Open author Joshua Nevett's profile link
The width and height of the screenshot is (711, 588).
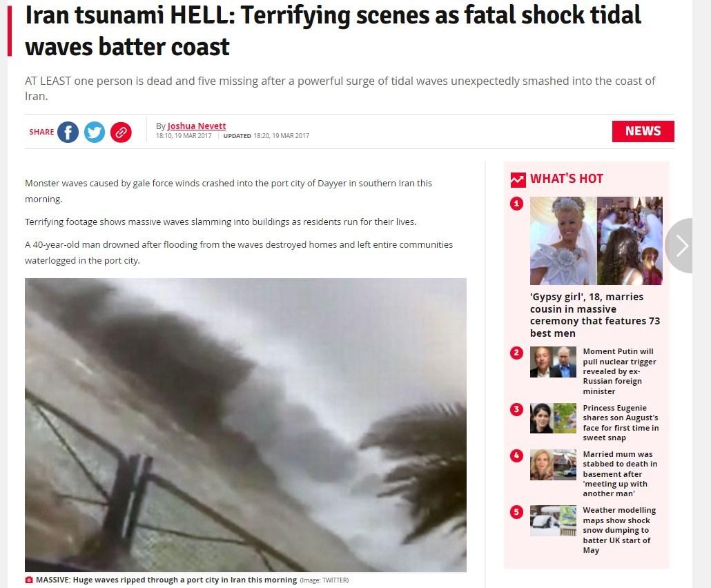coord(196,126)
